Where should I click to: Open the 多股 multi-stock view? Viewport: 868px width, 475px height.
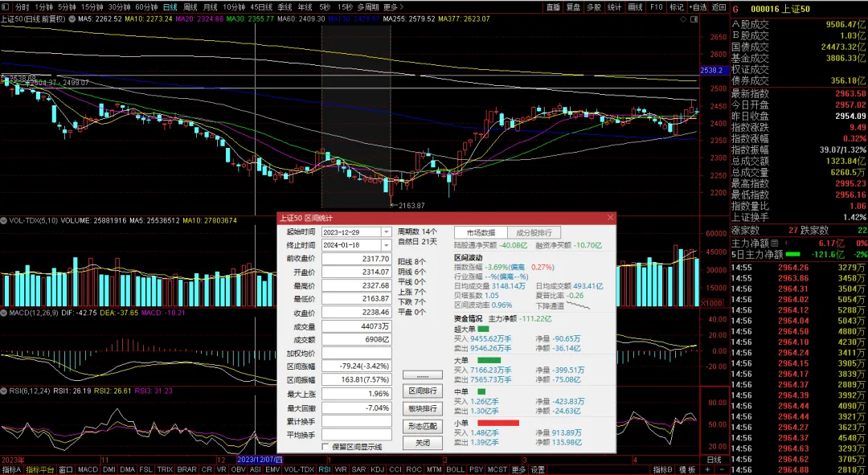tap(594, 7)
